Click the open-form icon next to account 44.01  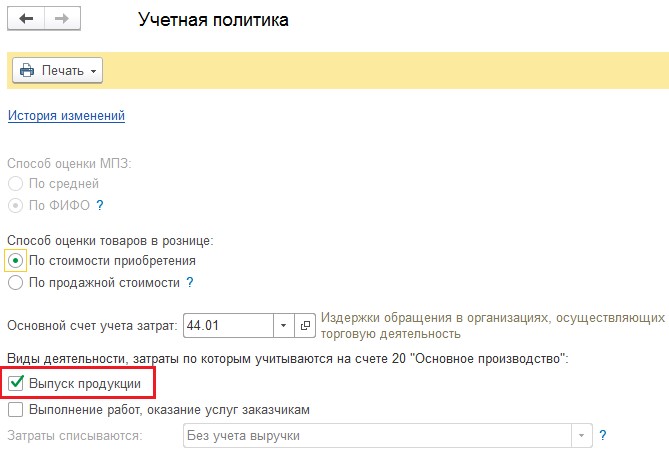pyautogui.click(x=306, y=326)
